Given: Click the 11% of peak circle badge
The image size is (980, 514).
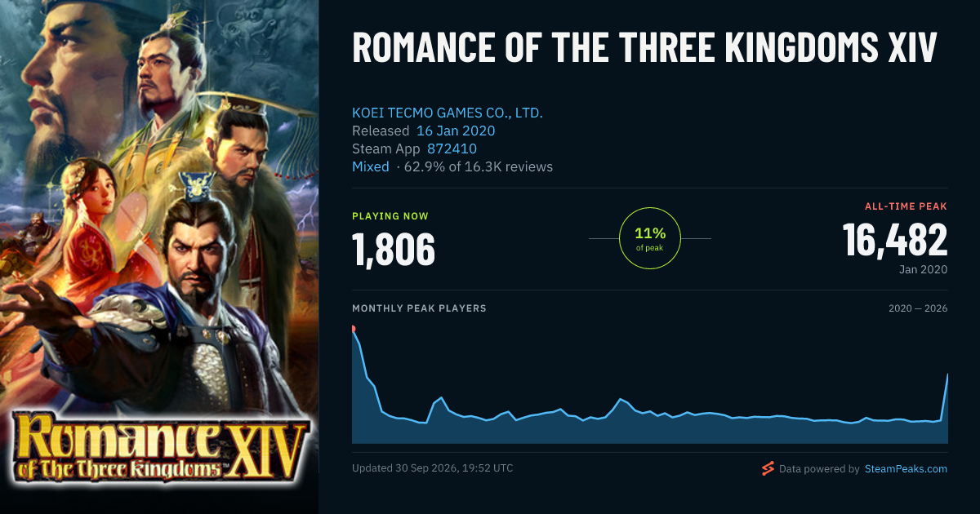Looking at the screenshot, I should (x=650, y=238).
